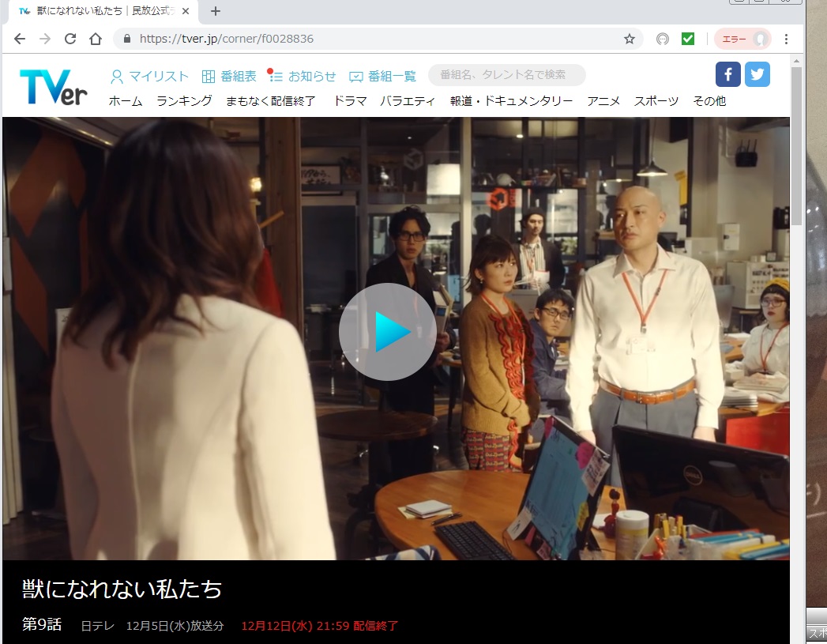Play the video with the center play button
Image resolution: width=827 pixels, height=644 pixels.
(x=387, y=332)
